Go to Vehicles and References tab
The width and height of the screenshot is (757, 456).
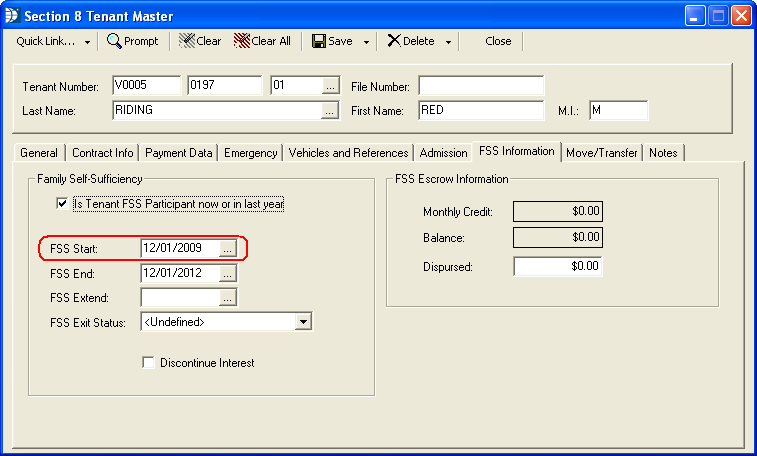click(x=349, y=153)
